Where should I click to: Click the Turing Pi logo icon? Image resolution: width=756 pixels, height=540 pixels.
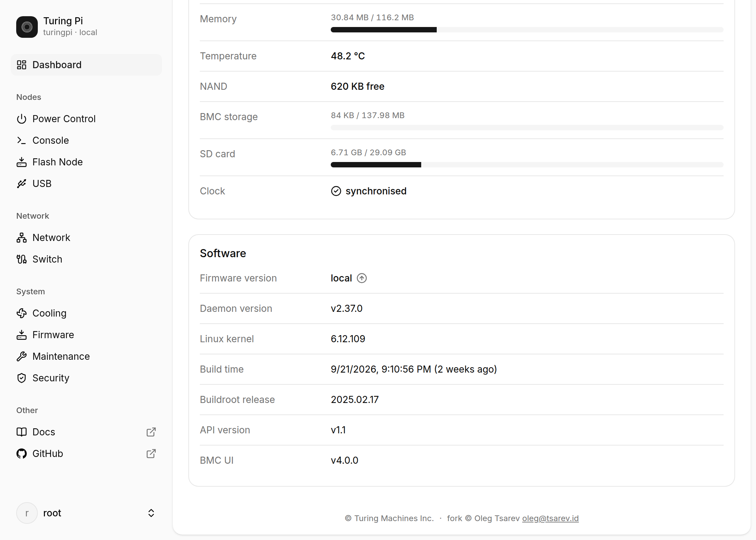27,27
